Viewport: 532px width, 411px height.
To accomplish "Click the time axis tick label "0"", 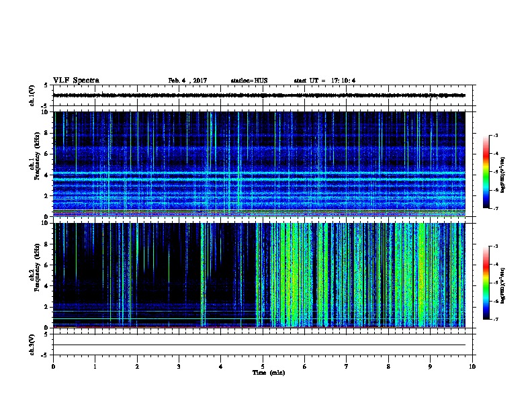I will click(53, 367).
